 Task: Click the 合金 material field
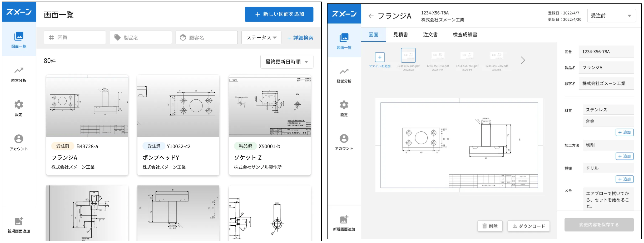[x=608, y=121]
